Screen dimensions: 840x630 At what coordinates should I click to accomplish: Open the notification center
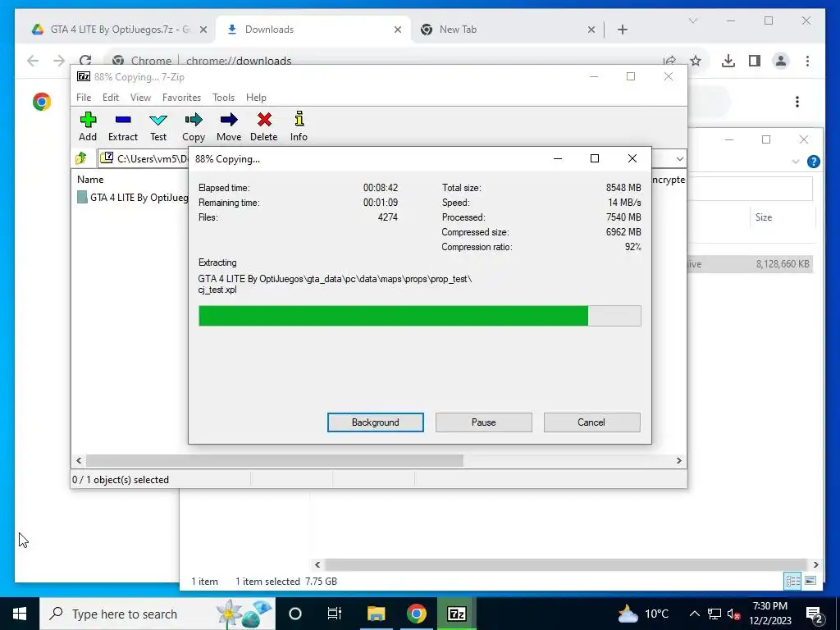pyautogui.click(x=815, y=614)
